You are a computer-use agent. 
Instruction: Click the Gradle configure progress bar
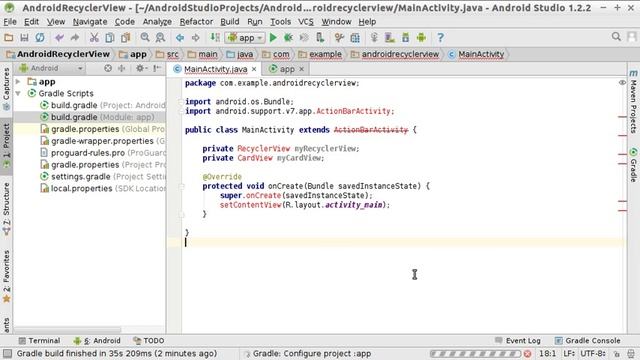(x=475, y=353)
